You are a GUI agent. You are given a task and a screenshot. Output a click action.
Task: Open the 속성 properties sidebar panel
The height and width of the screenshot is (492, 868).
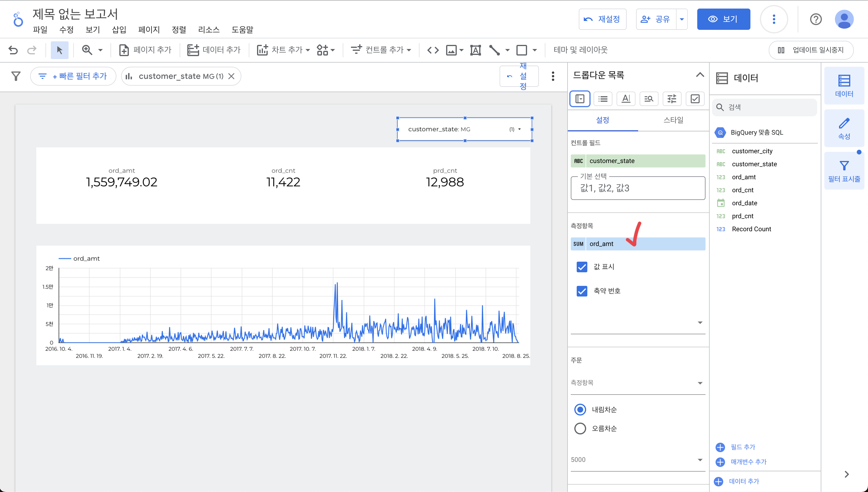tap(844, 128)
